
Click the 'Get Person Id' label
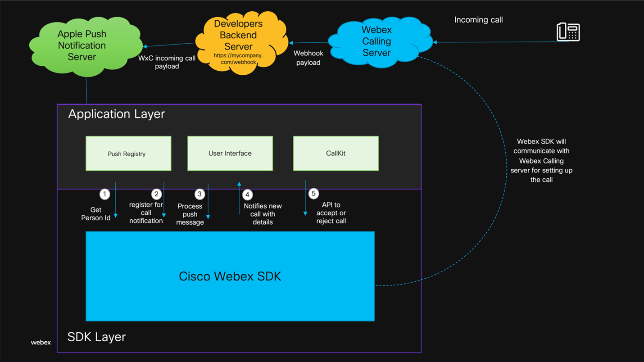pyautogui.click(x=96, y=214)
